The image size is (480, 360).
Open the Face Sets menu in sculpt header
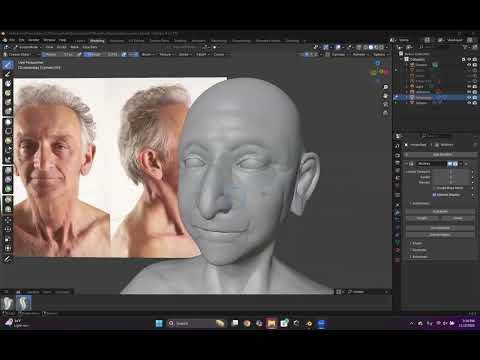90,47
